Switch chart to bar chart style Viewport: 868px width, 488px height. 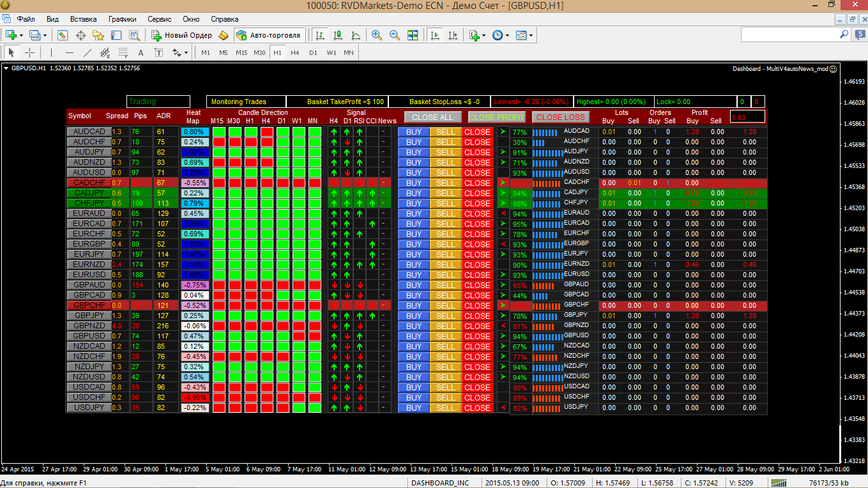pyautogui.click(x=319, y=35)
